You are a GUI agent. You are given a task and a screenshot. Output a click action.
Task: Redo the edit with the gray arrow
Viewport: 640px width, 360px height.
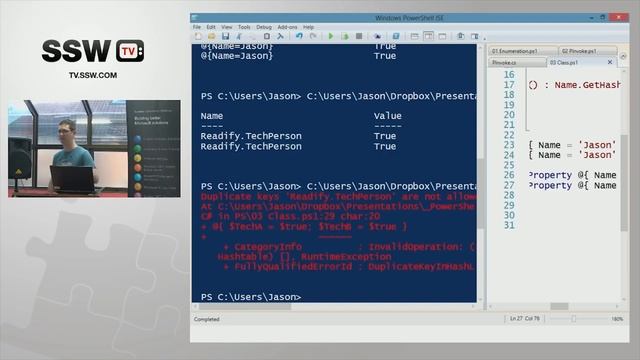[x=313, y=36]
